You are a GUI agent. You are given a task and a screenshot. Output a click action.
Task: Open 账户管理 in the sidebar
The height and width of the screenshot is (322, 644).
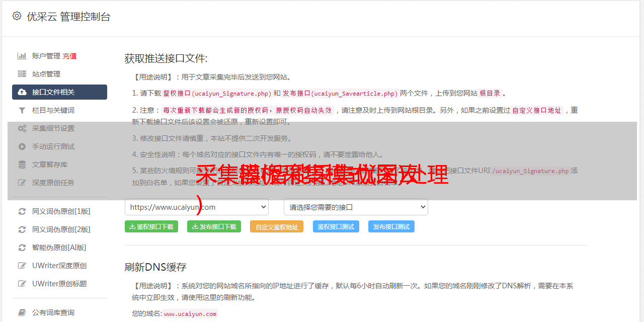pos(46,56)
